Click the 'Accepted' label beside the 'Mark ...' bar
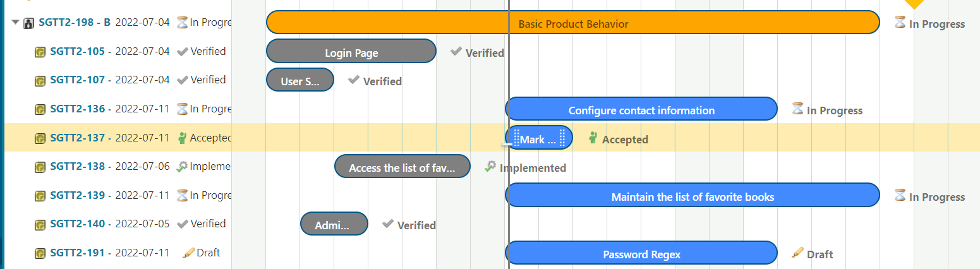This screenshot has height=269, width=980. (x=625, y=140)
